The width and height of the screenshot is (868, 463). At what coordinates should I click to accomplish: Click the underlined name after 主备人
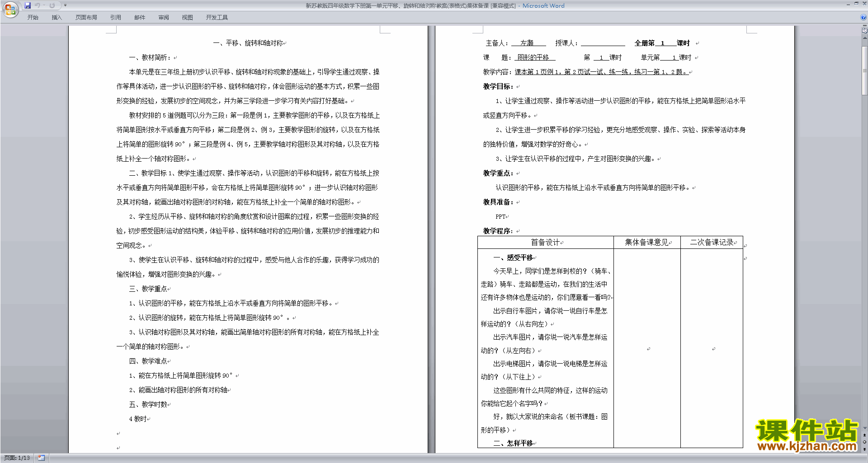[528, 43]
